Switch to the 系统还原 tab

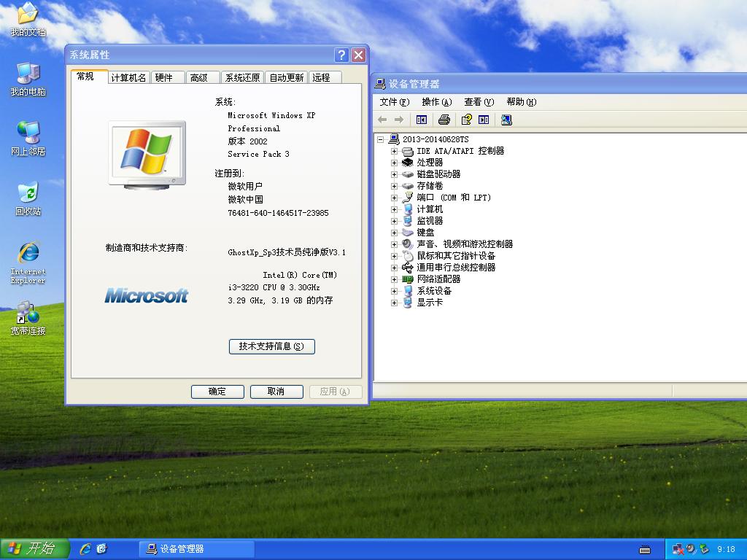pyautogui.click(x=242, y=77)
